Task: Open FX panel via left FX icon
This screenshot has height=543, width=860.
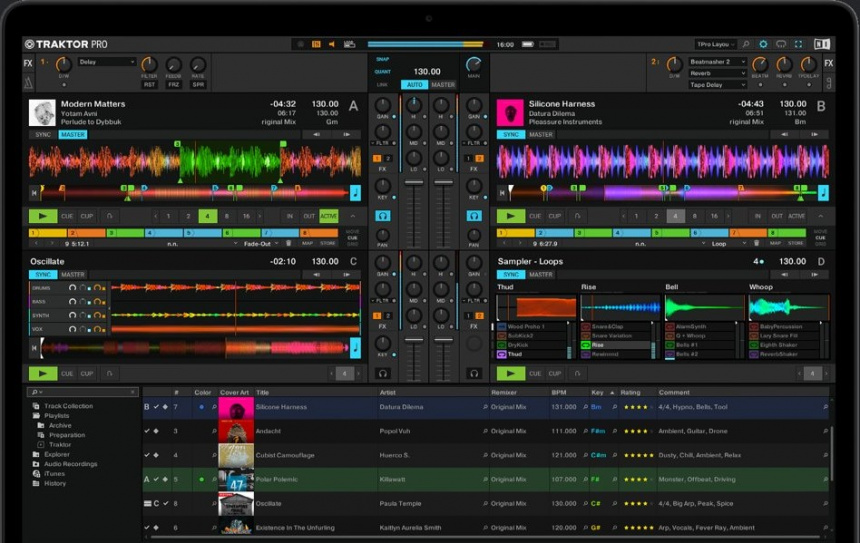Action: click(x=28, y=63)
